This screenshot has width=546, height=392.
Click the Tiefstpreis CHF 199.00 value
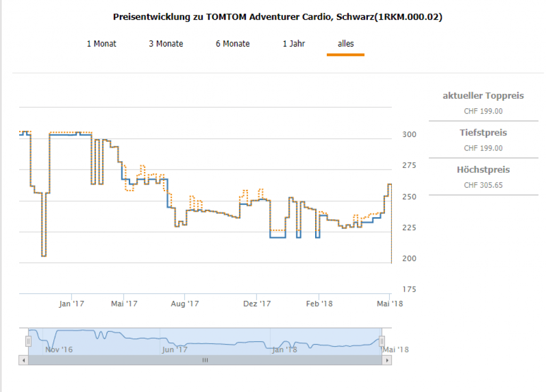[x=483, y=148]
